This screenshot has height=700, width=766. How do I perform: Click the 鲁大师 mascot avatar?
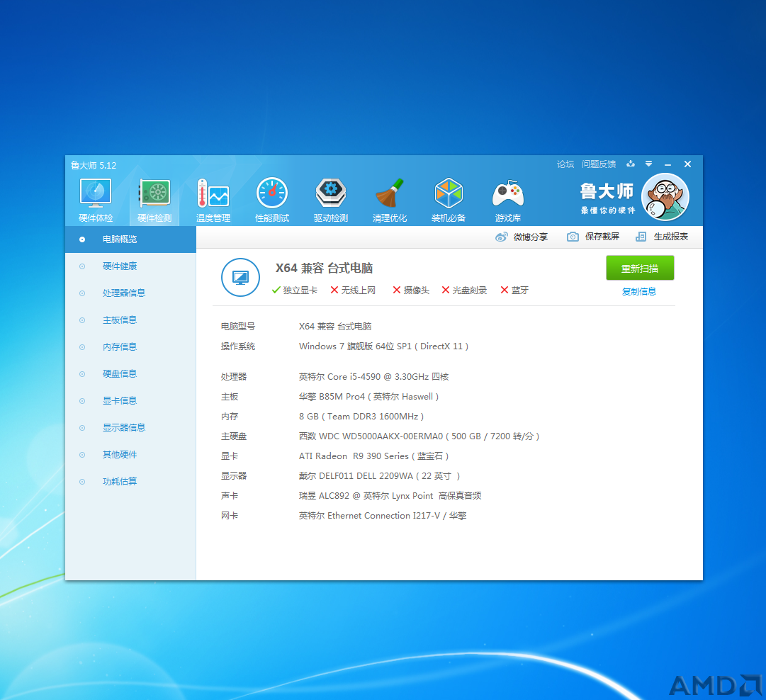665,198
